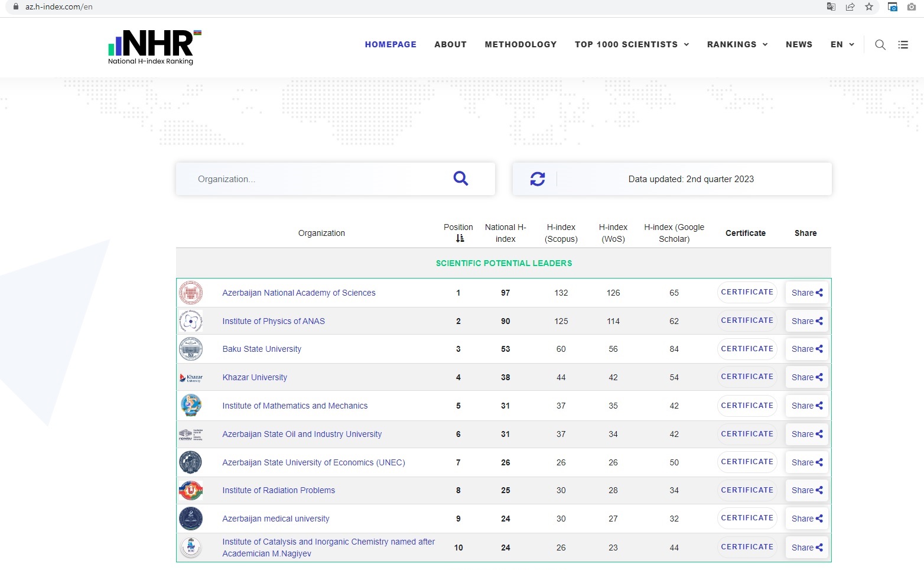Screen dimensions: 924x570
Task: Open the EN language dropdown
Action: coord(842,44)
